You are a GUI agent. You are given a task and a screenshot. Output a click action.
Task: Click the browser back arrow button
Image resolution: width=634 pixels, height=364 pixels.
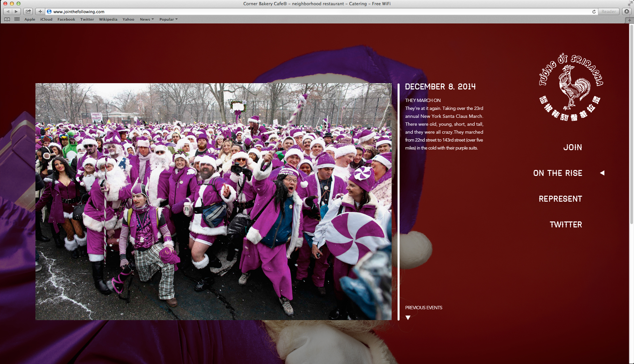8,12
